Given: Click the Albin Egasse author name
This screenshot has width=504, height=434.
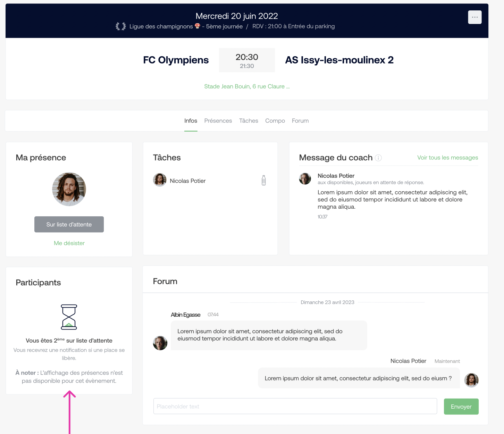Looking at the screenshot, I should [x=185, y=315].
